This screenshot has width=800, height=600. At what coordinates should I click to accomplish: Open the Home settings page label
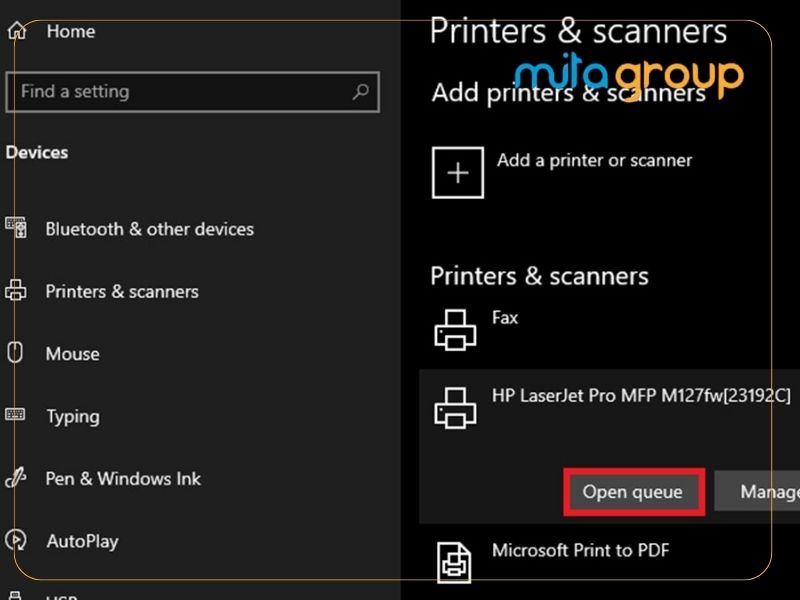click(x=71, y=32)
